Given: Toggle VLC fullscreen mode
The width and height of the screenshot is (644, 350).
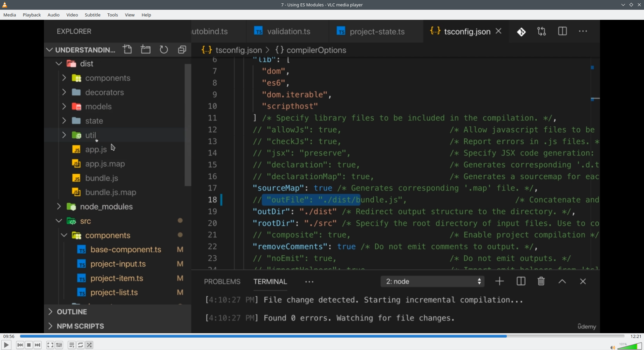Looking at the screenshot, I should coord(50,345).
